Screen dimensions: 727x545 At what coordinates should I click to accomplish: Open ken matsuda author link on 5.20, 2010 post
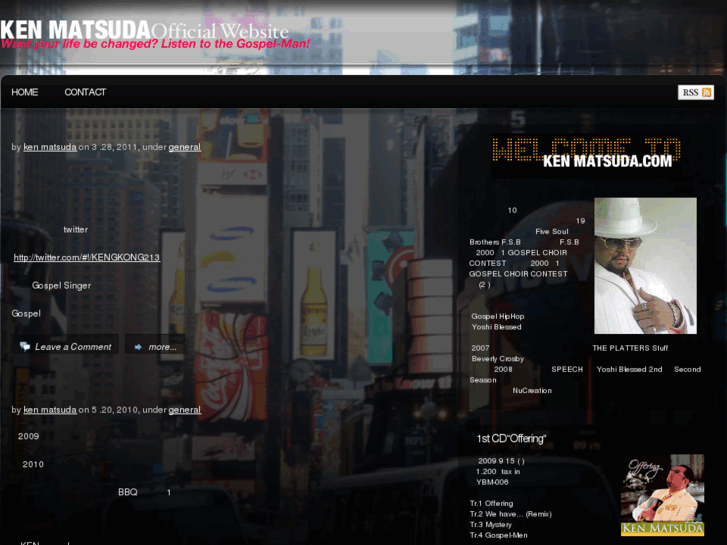(50, 410)
